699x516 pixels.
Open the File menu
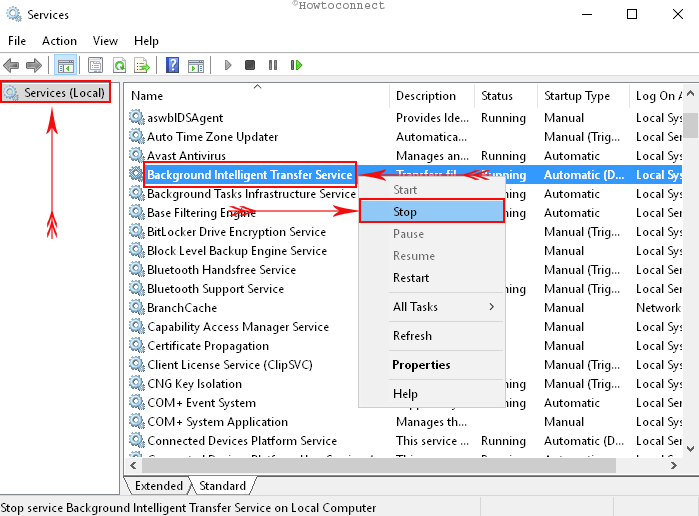click(17, 41)
